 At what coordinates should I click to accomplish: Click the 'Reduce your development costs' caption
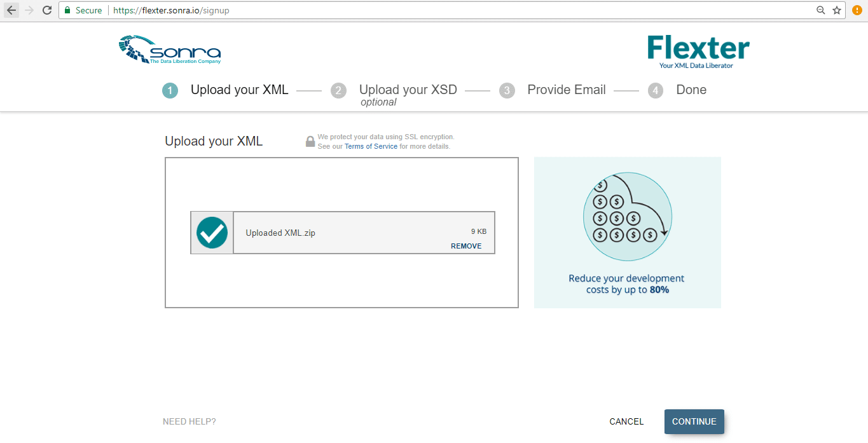[x=626, y=284]
